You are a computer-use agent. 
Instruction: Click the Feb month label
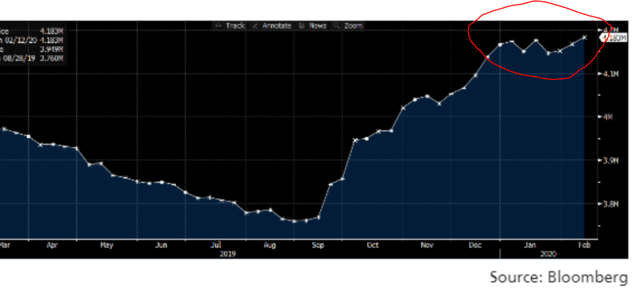585,245
